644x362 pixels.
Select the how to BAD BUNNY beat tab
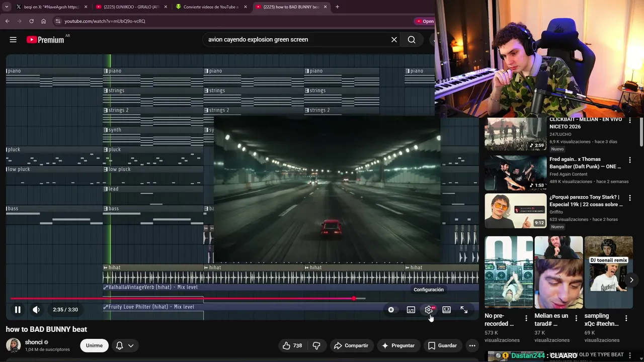[x=291, y=7]
